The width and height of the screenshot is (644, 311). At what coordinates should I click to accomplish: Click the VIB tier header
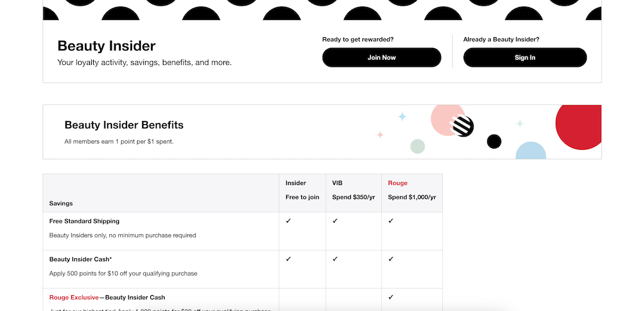pos(337,183)
